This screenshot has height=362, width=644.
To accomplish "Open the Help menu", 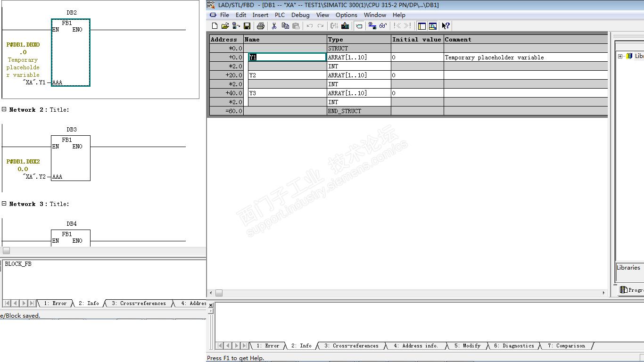I will [x=399, y=15].
